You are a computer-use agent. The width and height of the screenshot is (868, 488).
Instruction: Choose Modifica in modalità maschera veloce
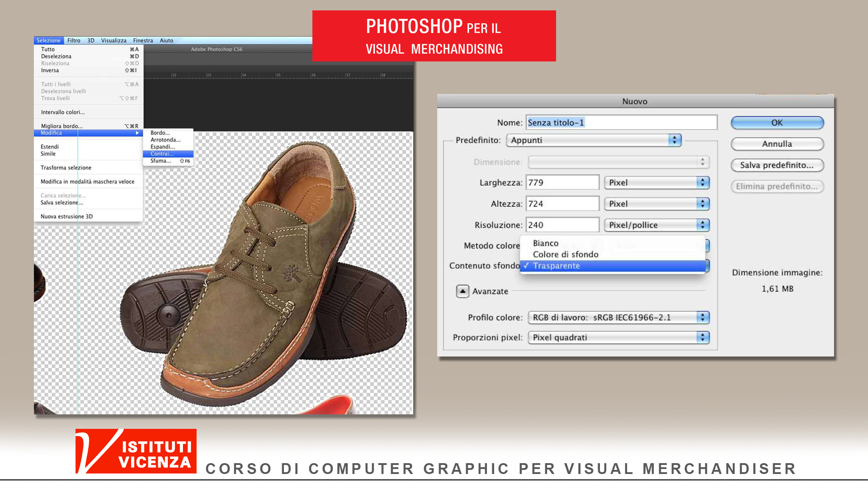[89, 182]
